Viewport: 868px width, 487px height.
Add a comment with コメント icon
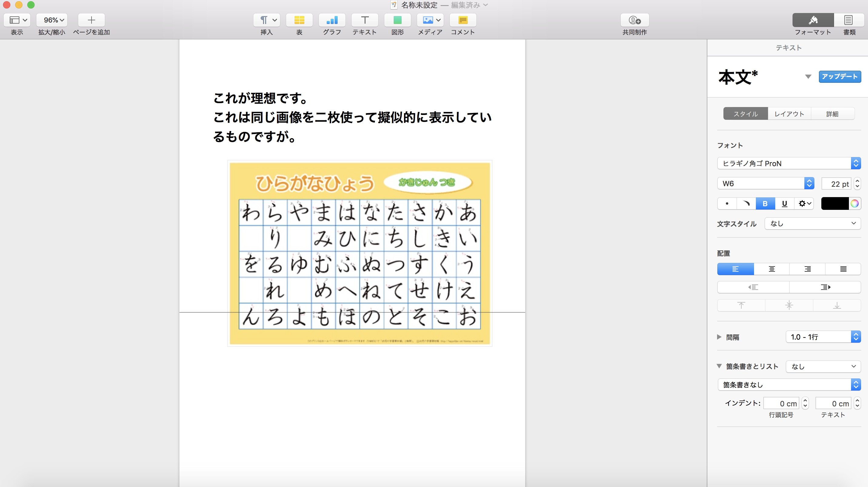(463, 20)
